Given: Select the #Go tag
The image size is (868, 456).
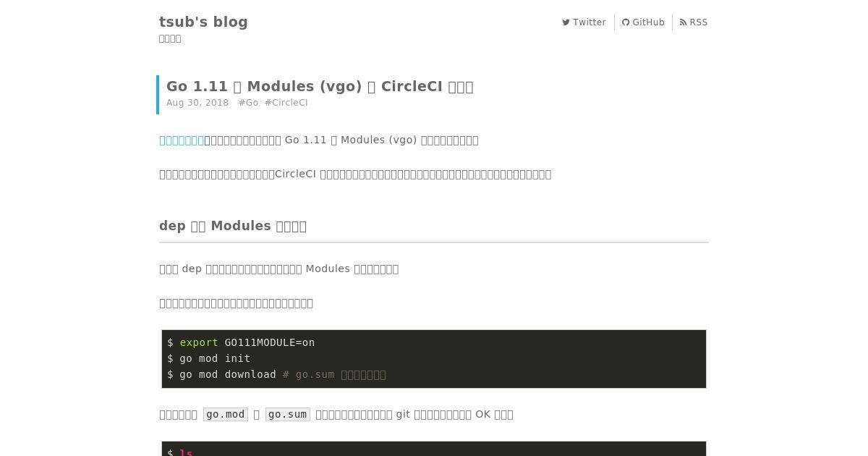Looking at the screenshot, I should [x=248, y=103].
